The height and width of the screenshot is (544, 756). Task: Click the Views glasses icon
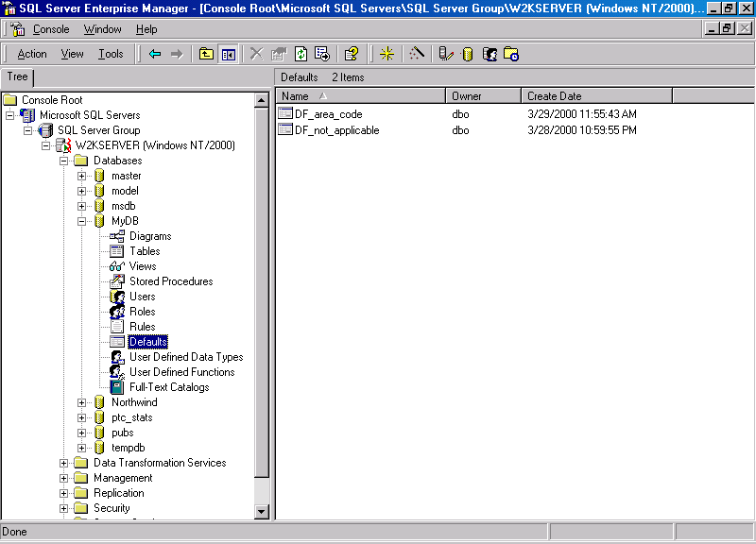coord(116,266)
